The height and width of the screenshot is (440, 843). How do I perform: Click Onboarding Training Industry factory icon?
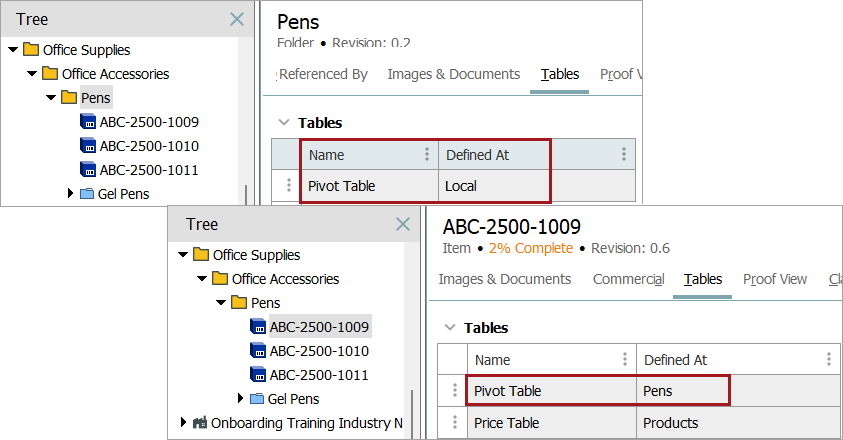200,422
